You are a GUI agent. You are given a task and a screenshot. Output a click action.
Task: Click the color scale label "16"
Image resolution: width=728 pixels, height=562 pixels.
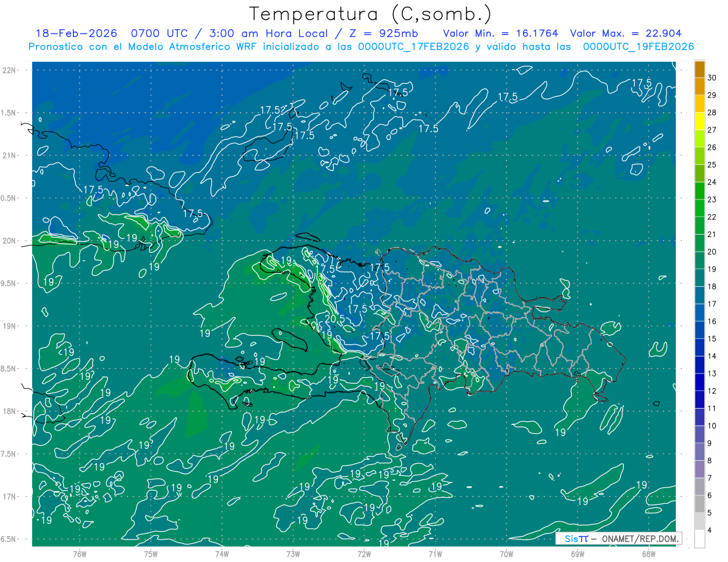tap(712, 321)
